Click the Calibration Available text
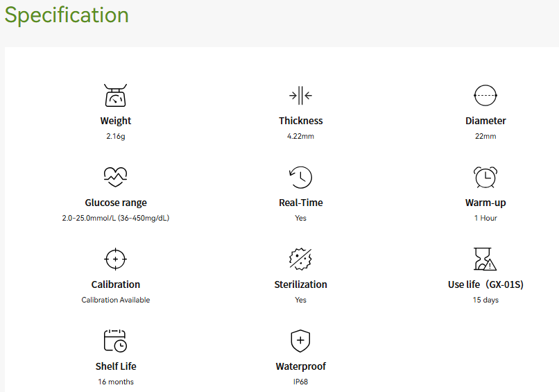 click(116, 300)
